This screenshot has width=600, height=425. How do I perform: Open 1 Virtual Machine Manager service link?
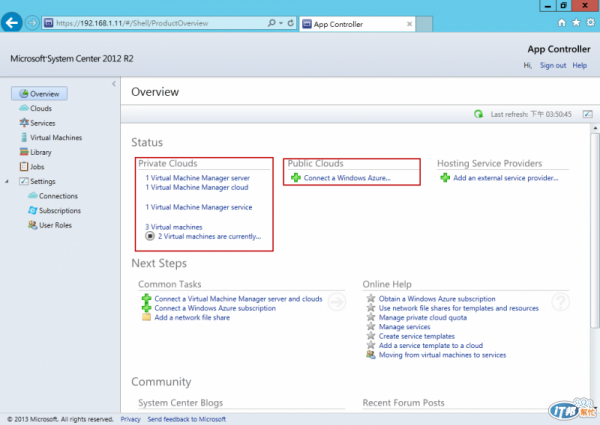(199, 207)
